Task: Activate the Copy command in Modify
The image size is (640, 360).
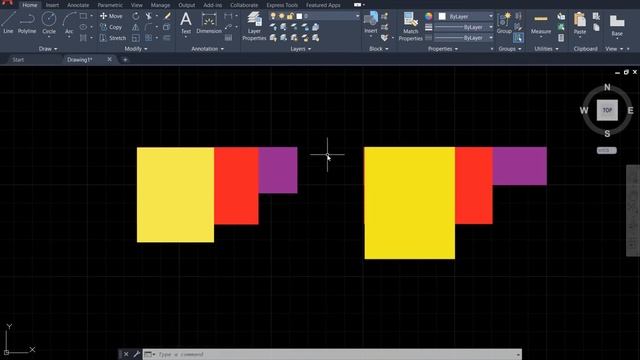Action: pyautogui.click(x=111, y=27)
